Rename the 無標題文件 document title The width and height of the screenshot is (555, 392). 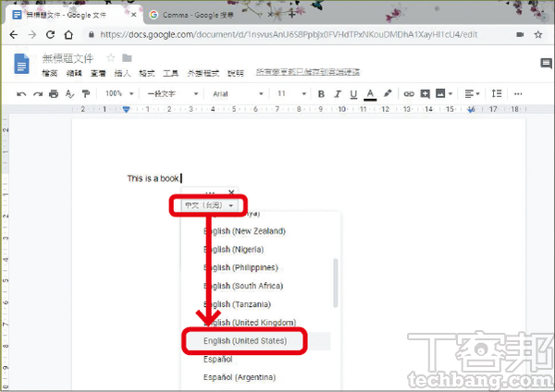pyautogui.click(x=68, y=58)
